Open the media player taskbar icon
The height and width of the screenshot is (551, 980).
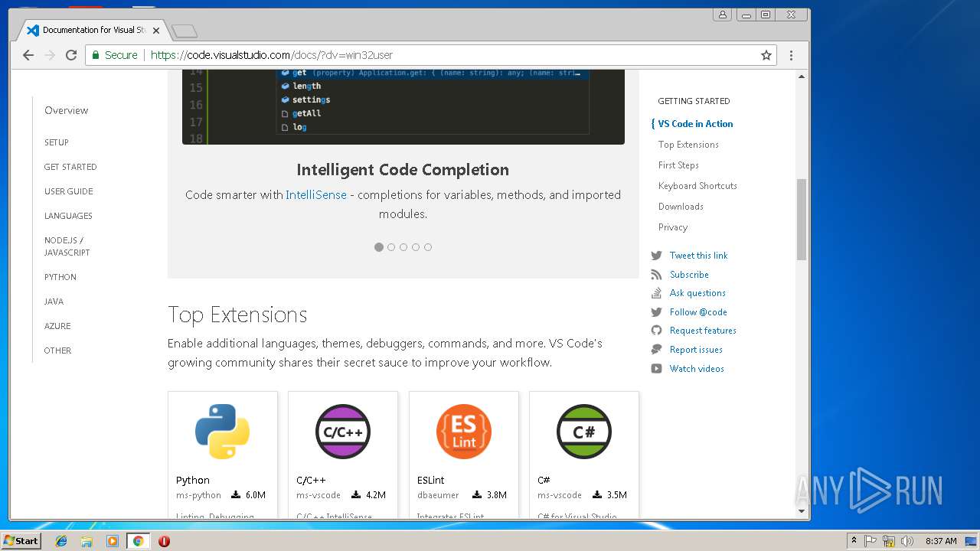(113, 541)
